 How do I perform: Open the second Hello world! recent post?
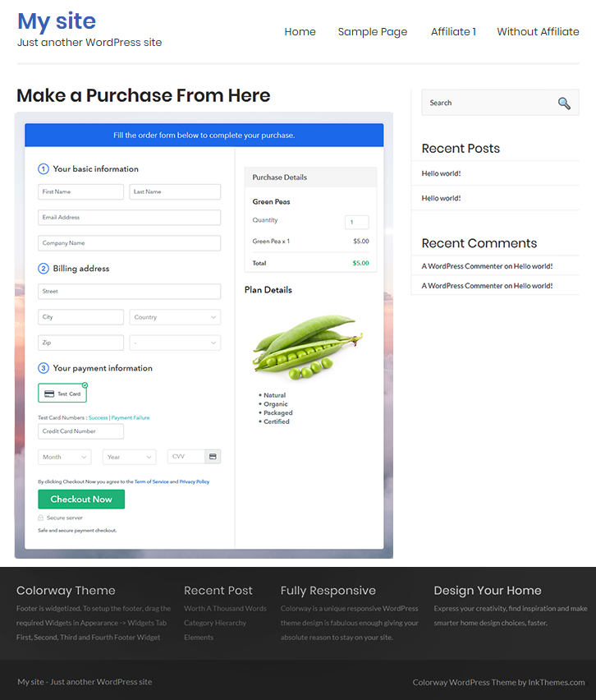pos(441,198)
